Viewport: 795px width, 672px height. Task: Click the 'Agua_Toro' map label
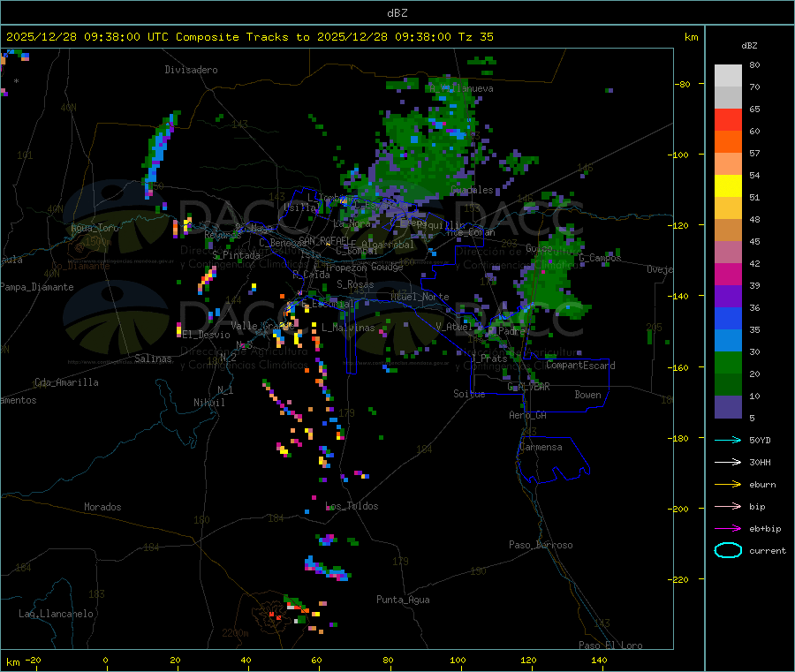[95, 228]
